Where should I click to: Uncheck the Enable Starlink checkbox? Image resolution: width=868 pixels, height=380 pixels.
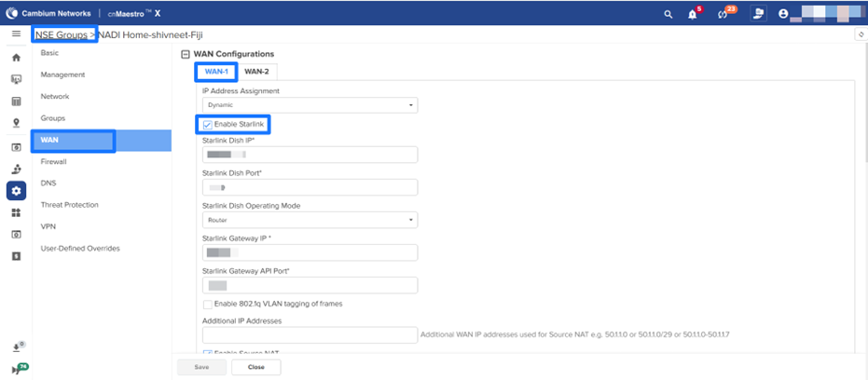click(207, 125)
